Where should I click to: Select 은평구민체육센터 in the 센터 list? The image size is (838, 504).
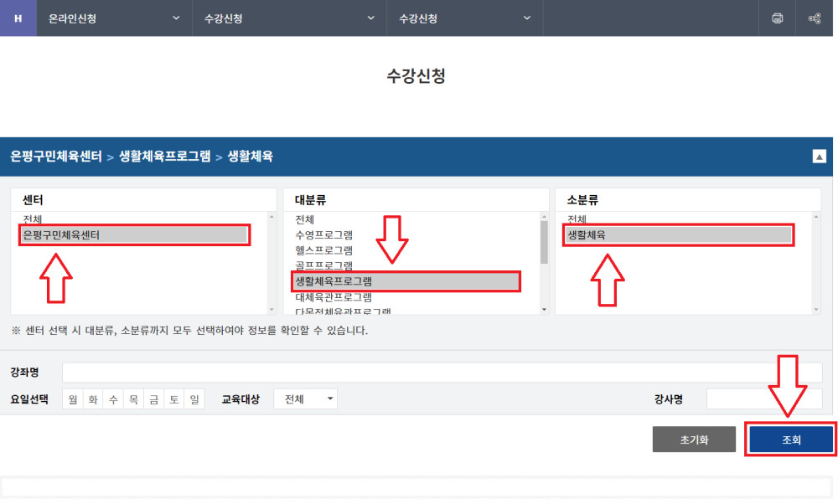pos(134,236)
